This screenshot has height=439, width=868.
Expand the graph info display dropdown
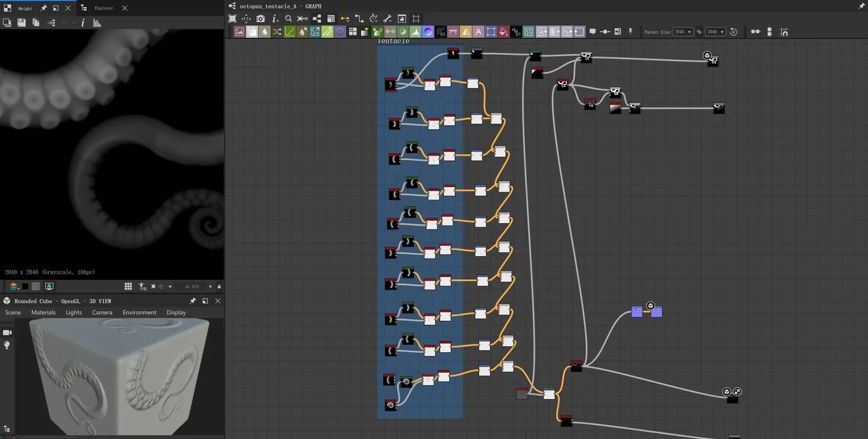click(275, 19)
